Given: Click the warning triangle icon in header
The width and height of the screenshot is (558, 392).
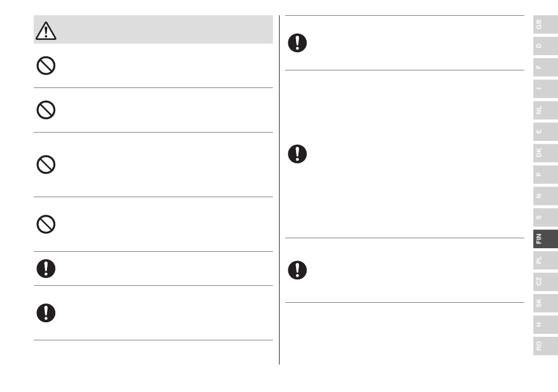Looking at the screenshot, I should [x=46, y=31].
